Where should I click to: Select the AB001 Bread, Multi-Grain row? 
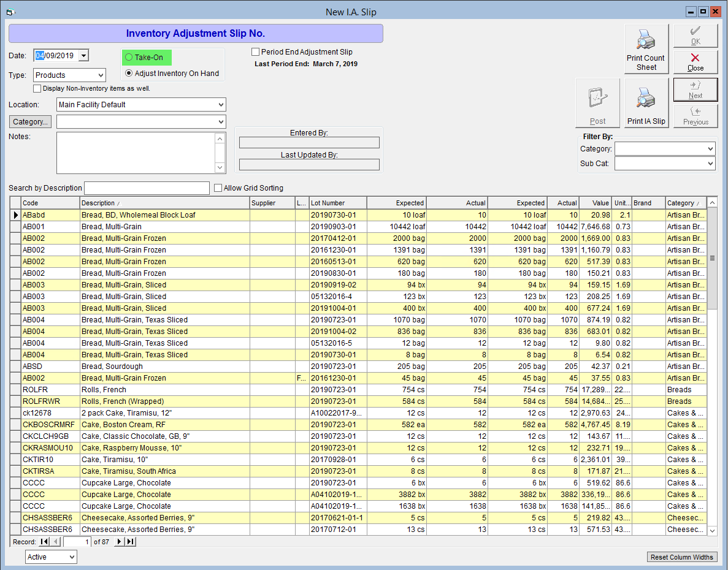[x=358, y=226]
